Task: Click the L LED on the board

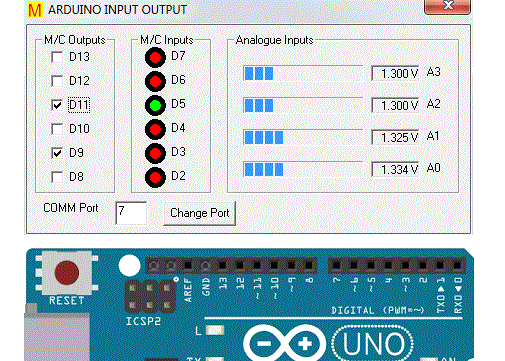Action: (x=215, y=331)
